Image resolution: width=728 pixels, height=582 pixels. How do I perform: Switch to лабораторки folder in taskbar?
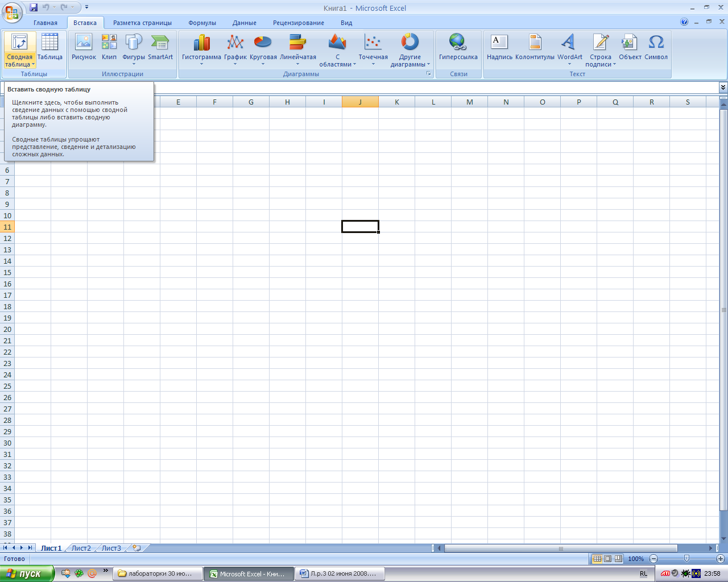(x=159, y=573)
